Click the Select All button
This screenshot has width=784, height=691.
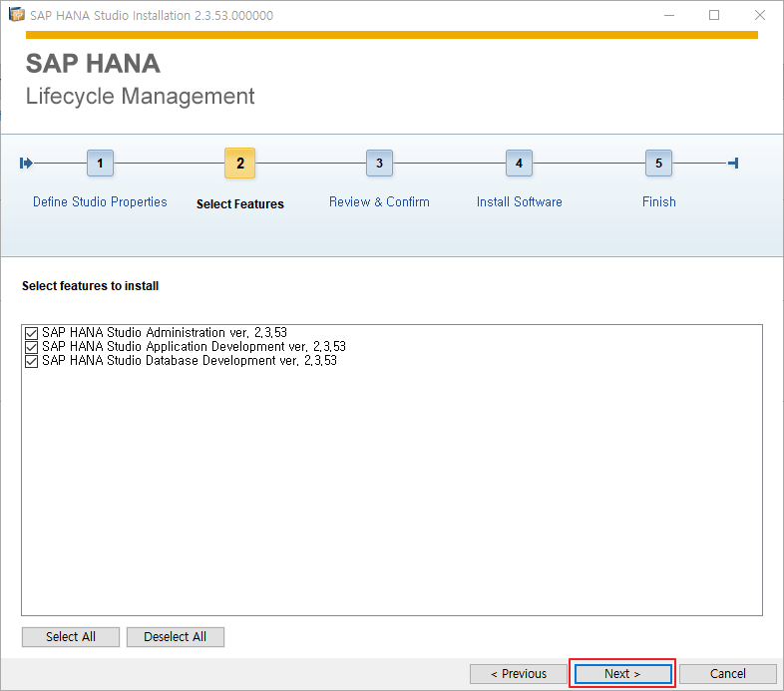[71, 637]
